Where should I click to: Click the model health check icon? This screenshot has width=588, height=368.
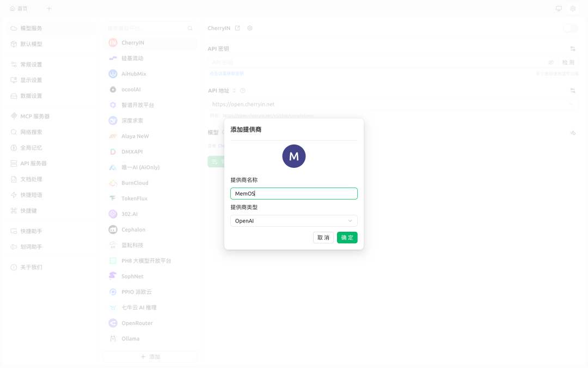[x=573, y=132]
